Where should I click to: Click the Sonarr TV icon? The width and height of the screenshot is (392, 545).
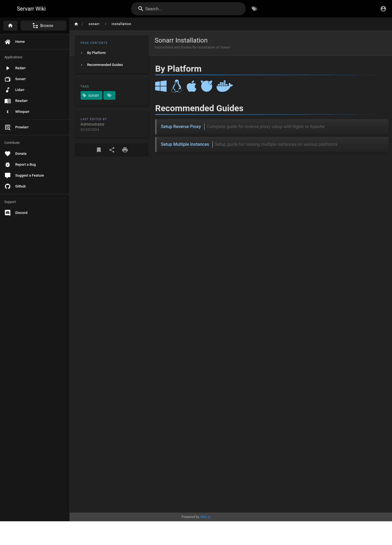coord(8,79)
